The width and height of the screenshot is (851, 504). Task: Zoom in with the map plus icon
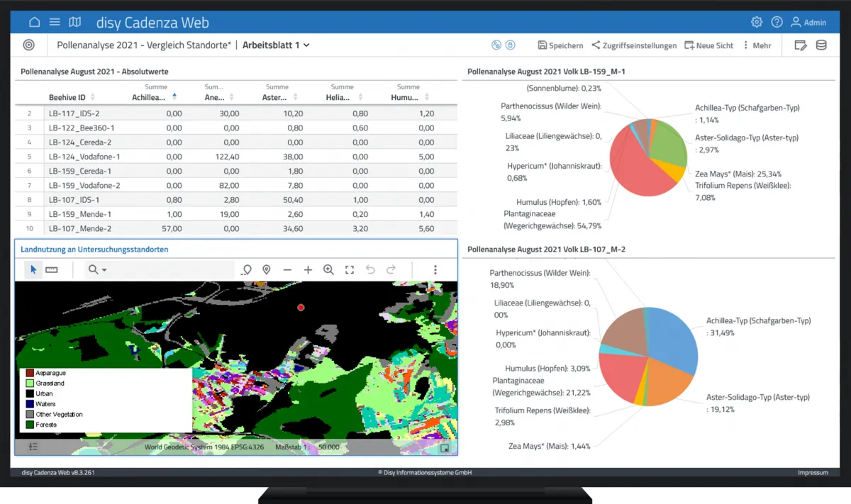coord(308,269)
